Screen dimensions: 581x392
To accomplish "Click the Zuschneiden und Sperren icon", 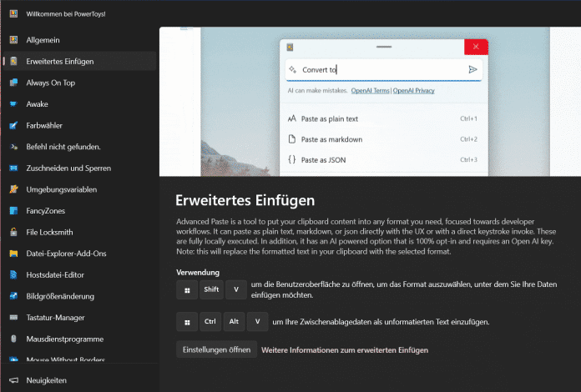I will click(x=13, y=168).
